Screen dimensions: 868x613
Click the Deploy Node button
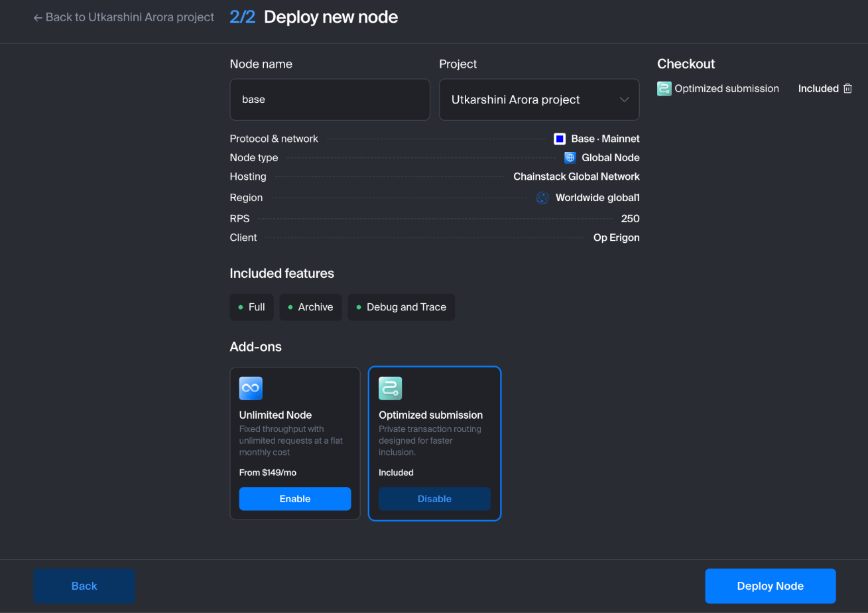coord(771,586)
